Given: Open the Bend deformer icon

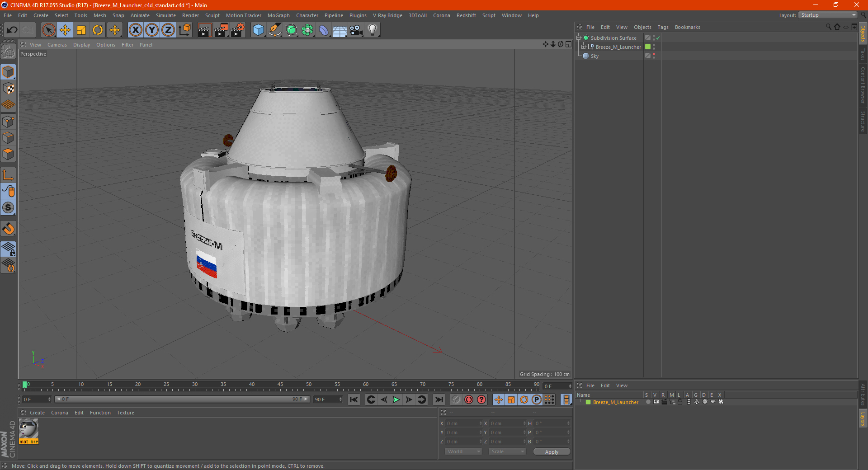Looking at the screenshot, I should (324, 30).
